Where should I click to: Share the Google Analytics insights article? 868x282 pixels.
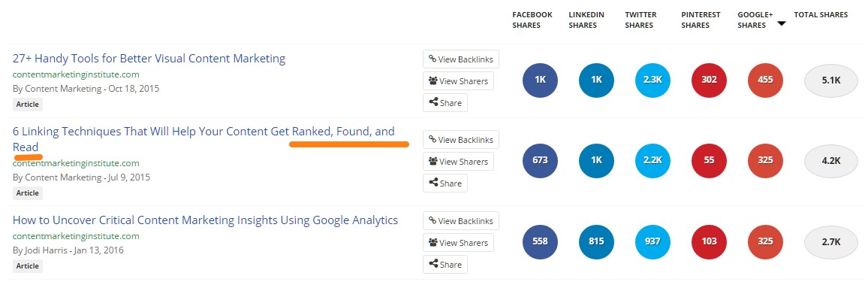tap(445, 264)
